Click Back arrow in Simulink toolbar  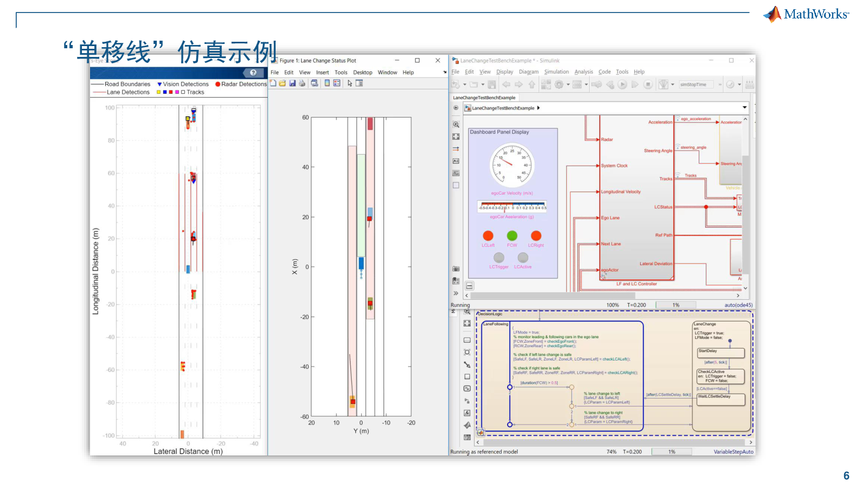[506, 85]
